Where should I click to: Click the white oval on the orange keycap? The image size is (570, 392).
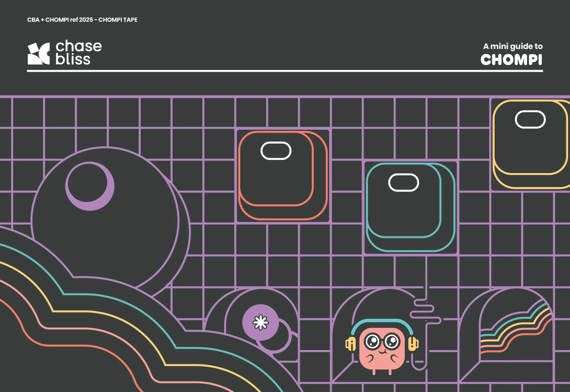click(x=276, y=150)
